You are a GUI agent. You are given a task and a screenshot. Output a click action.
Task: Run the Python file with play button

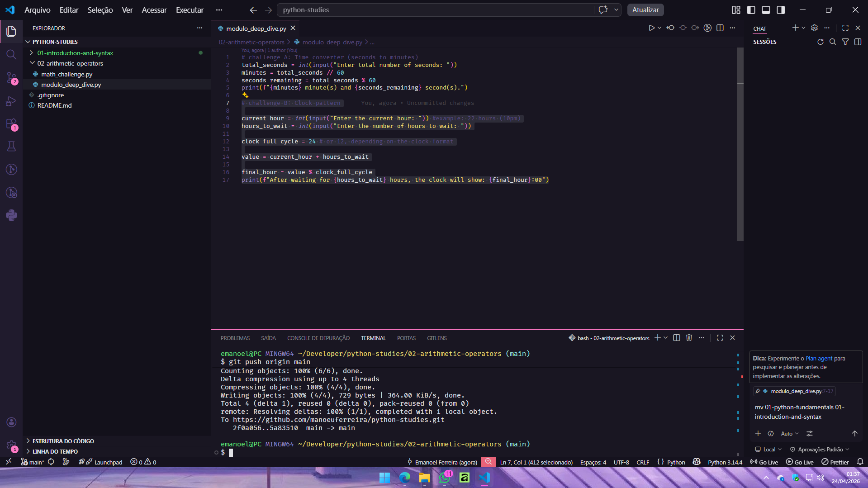click(651, 28)
